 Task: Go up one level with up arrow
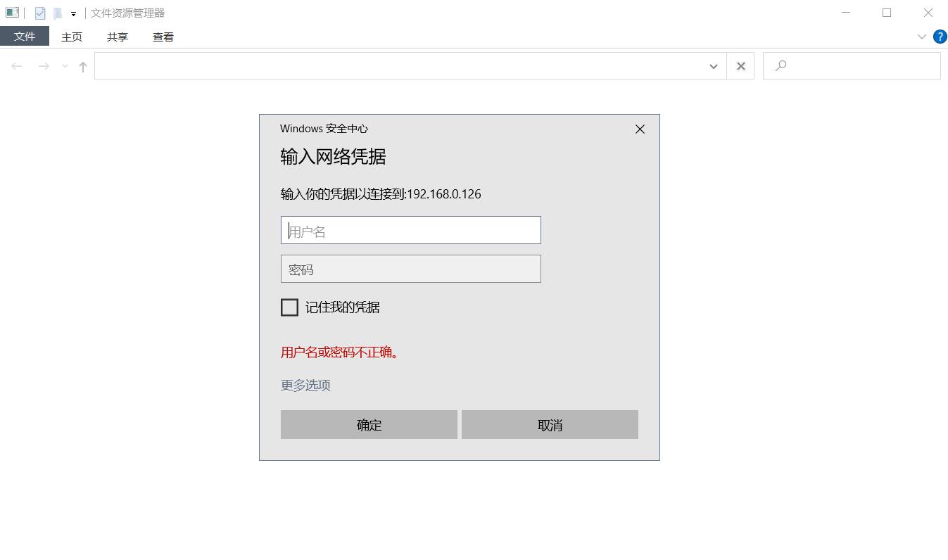(83, 66)
